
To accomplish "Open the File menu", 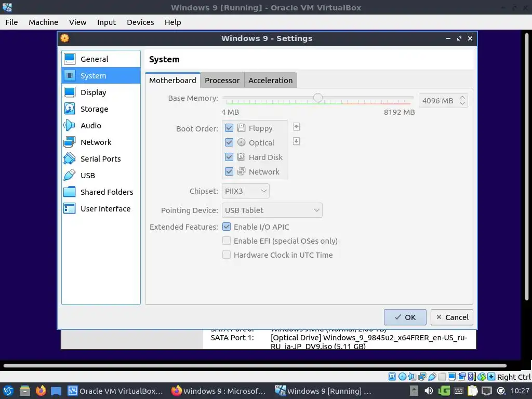I will point(11,22).
